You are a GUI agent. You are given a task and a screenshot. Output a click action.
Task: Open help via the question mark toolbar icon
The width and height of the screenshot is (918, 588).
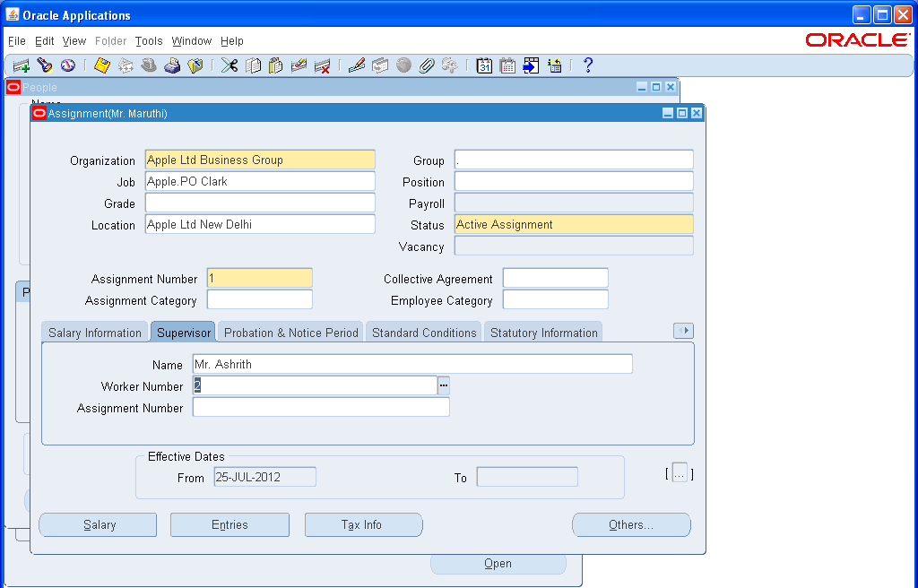(587, 65)
